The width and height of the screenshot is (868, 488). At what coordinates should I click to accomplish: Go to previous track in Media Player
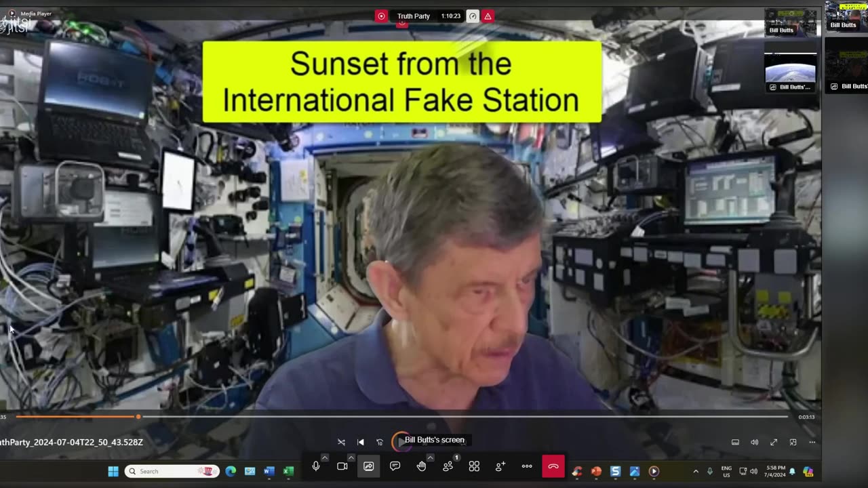[x=361, y=442]
